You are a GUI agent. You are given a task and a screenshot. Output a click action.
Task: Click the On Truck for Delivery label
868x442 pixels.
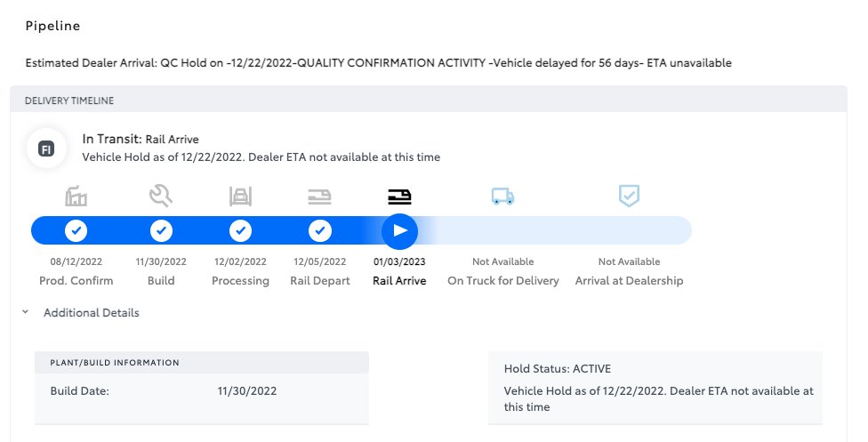tap(503, 281)
